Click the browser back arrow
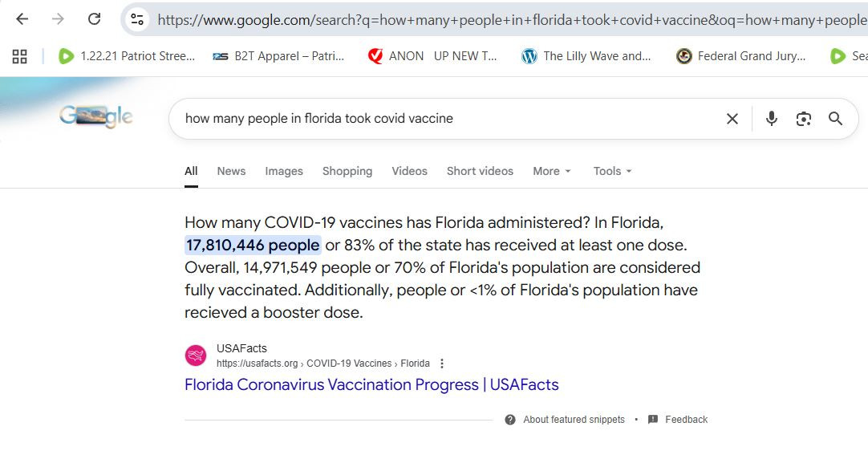 point(22,18)
